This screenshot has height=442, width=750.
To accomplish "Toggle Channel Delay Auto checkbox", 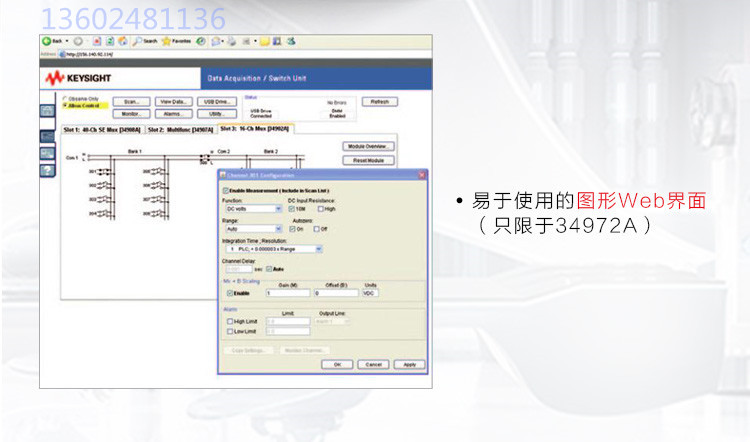I will (269, 269).
